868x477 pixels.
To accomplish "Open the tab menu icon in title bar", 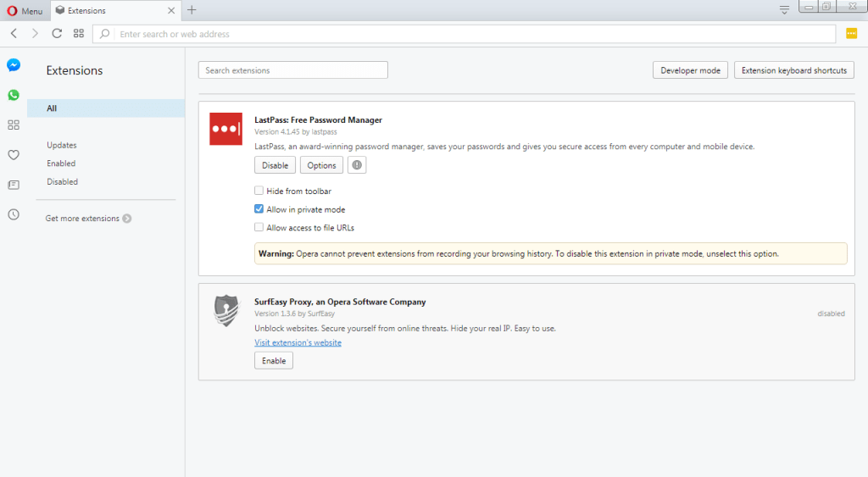I will click(784, 10).
